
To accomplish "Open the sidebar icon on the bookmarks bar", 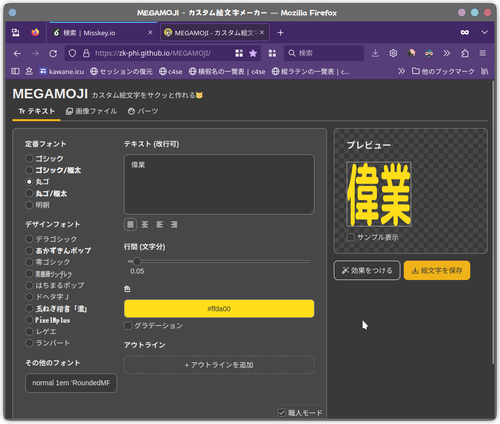I will (x=15, y=71).
